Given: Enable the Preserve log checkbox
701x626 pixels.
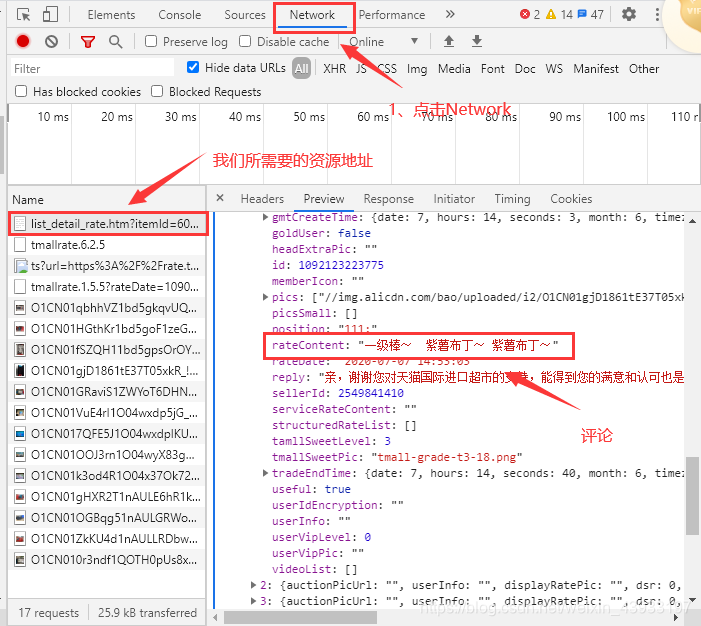Looking at the screenshot, I should pos(151,41).
